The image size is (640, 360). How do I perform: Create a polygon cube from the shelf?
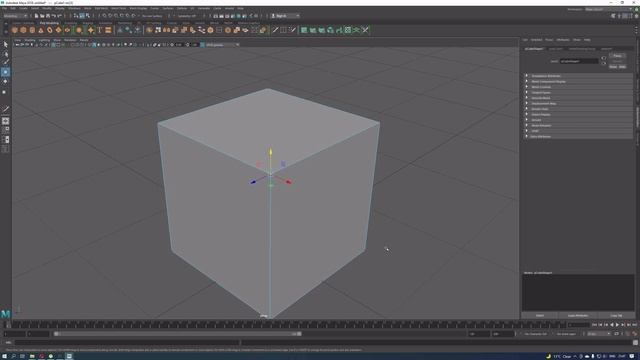[x=23, y=30]
